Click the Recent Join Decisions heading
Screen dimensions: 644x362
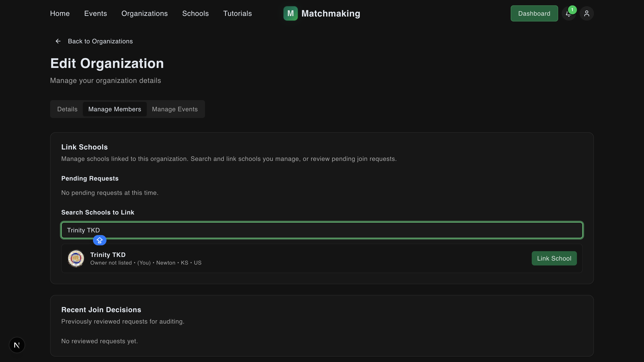[101, 310]
